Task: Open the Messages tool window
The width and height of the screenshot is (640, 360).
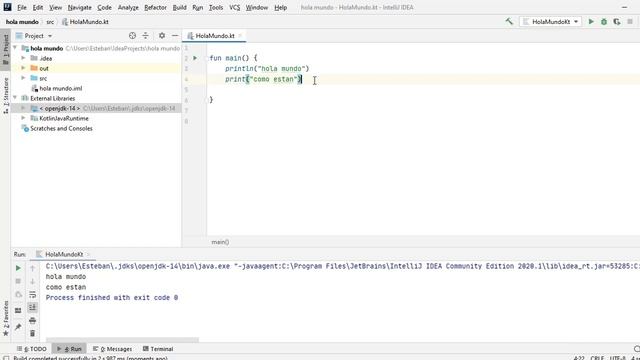Action: [x=112, y=349]
